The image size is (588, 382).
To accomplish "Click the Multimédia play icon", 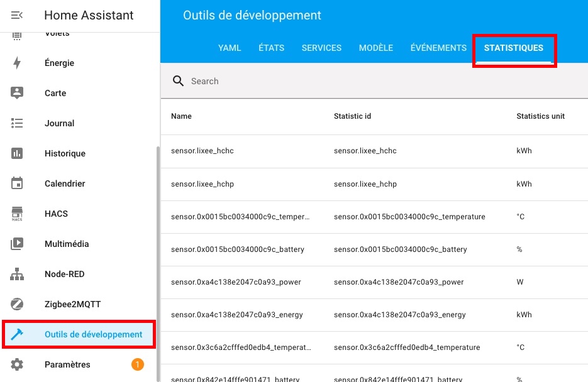I will pyautogui.click(x=17, y=244).
